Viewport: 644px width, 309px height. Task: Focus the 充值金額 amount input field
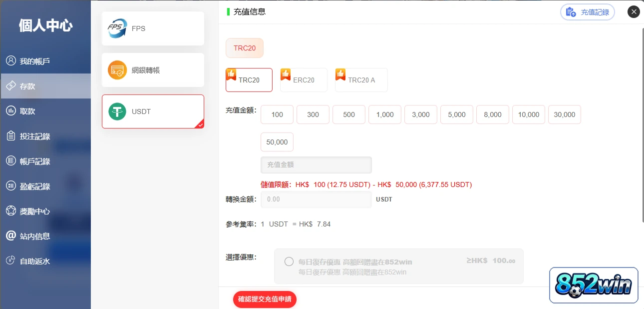click(316, 164)
